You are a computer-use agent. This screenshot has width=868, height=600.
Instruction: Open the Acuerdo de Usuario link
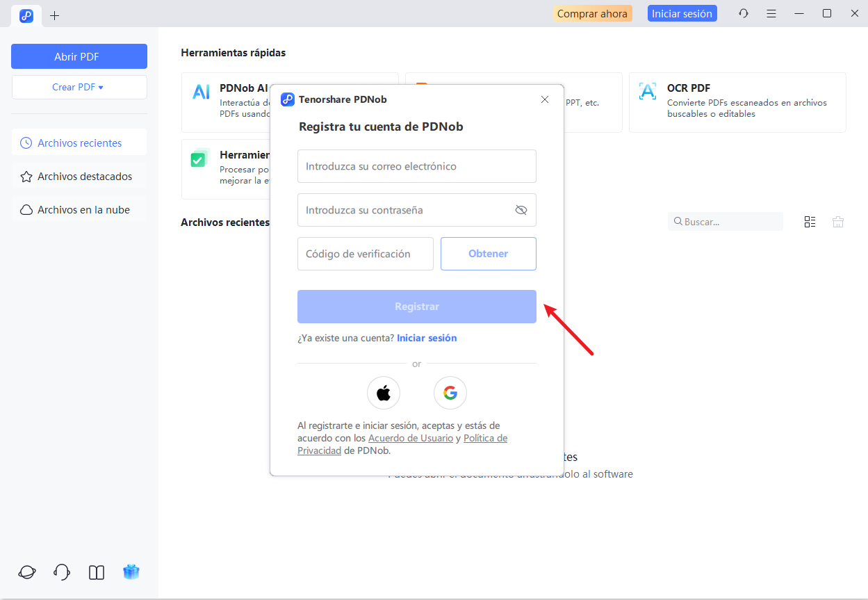(411, 438)
